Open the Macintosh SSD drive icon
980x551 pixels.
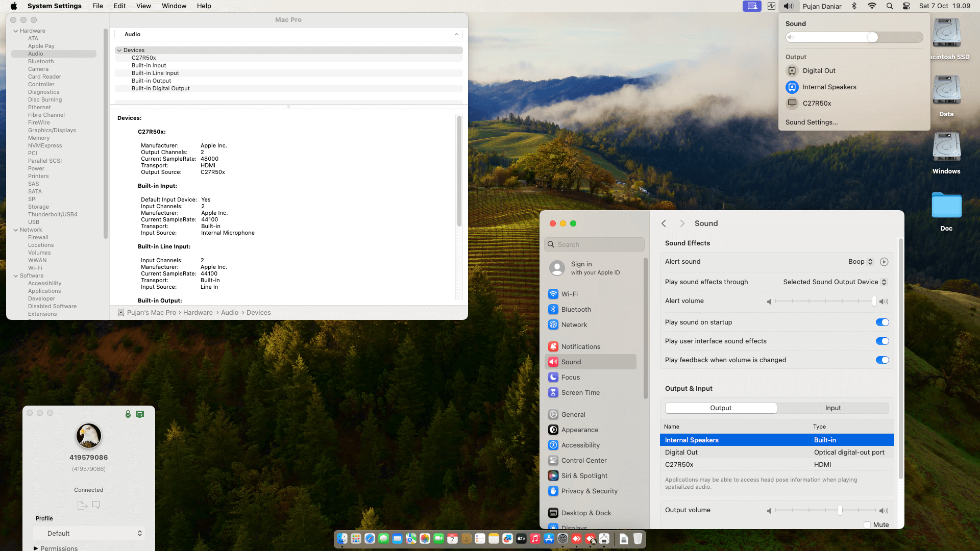point(946,33)
